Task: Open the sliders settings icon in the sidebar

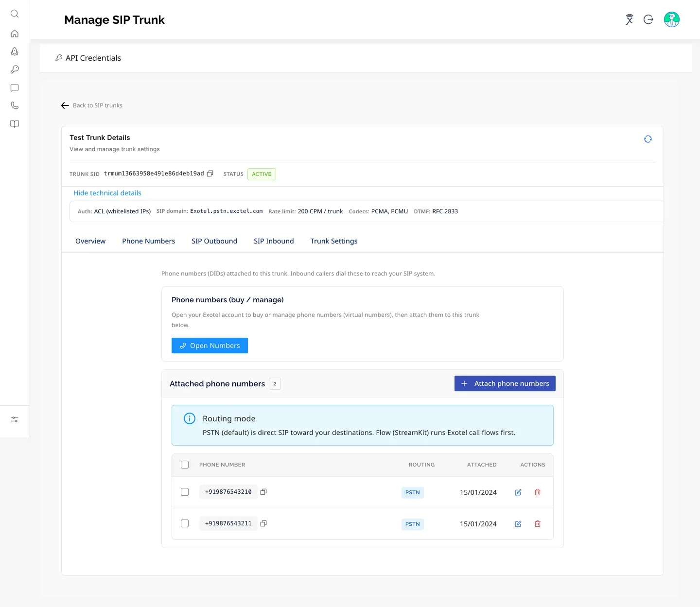Action: [x=15, y=419]
